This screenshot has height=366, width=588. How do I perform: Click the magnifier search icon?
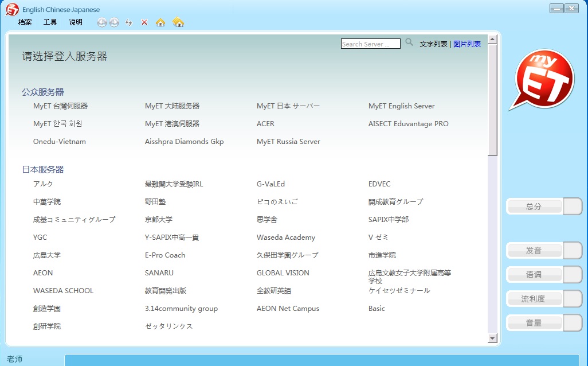(x=409, y=42)
